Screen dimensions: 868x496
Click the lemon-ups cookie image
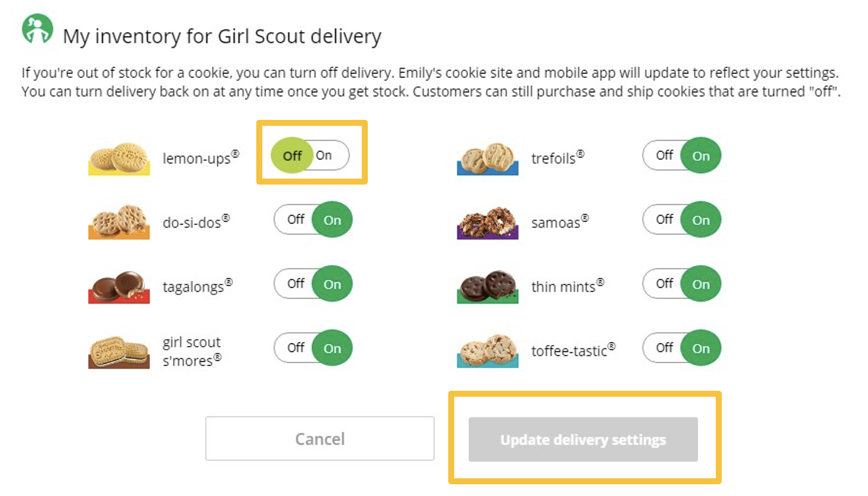point(119,155)
